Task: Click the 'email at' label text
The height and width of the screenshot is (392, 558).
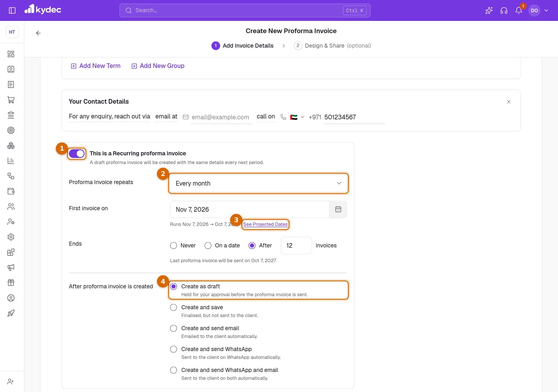Action: (x=166, y=116)
